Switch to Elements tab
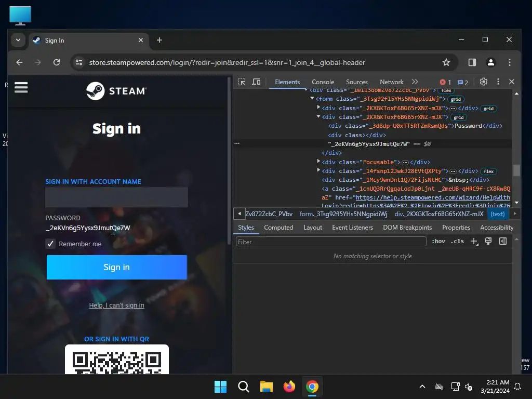532x399 pixels. (287, 82)
